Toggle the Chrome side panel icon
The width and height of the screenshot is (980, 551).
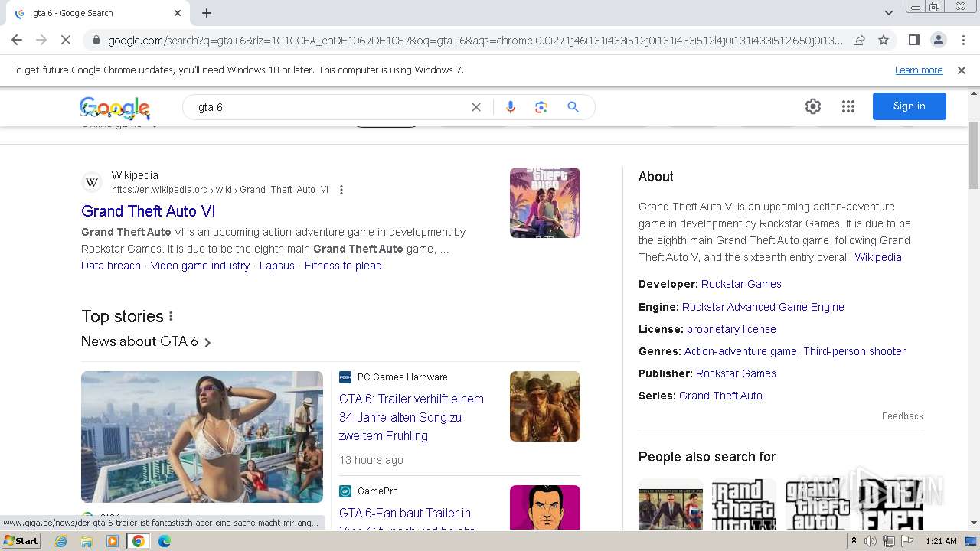click(x=913, y=40)
